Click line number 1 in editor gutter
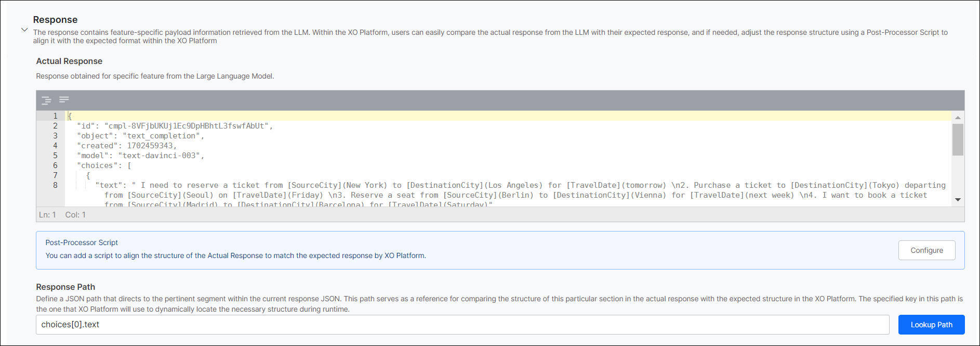 pos(55,116)
